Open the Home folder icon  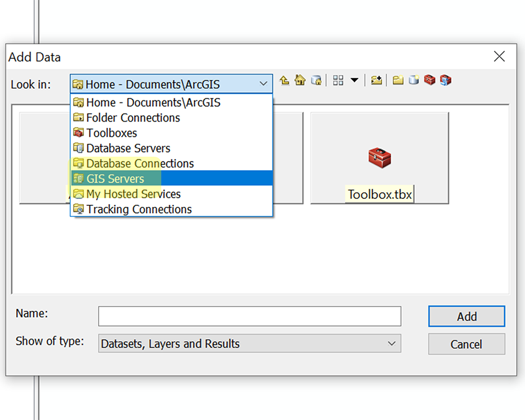pyautogui.click(x=300, y=80)
